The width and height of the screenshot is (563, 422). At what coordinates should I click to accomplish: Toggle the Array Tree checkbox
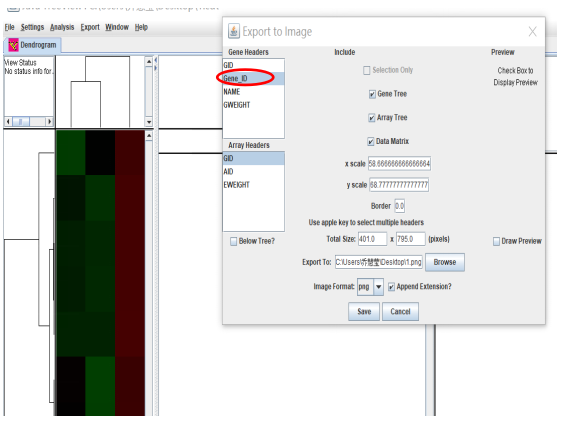pos(372,118)
